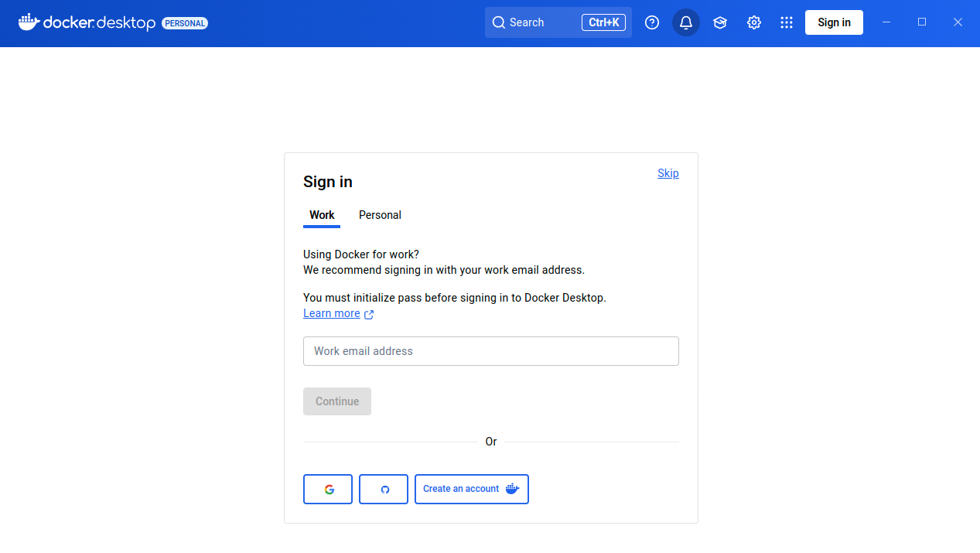This screenshot has height=553, width=980.
Task: Sign in with GitHub icon button
Action: (384, 489)
